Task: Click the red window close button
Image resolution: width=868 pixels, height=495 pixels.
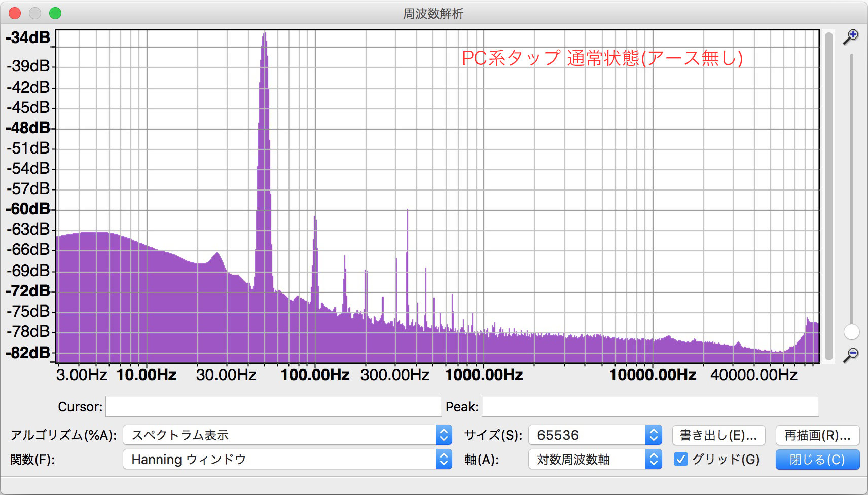Action: point(15,13)
